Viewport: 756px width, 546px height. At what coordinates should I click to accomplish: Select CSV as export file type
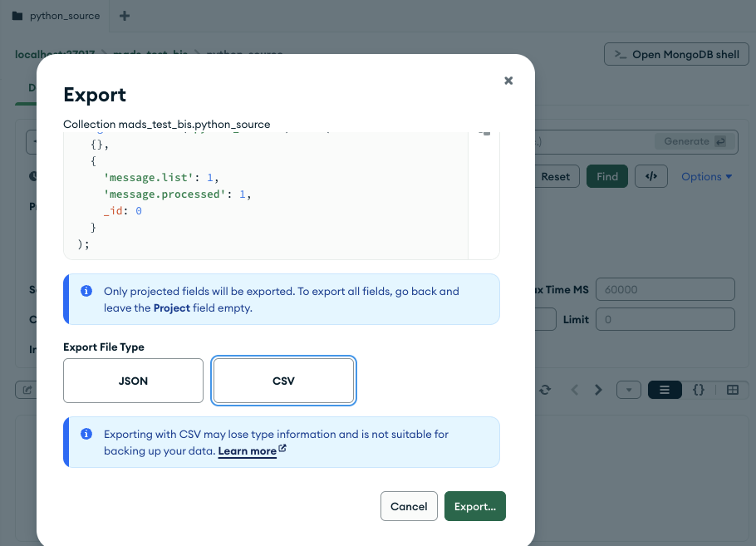tap(283, 381)
